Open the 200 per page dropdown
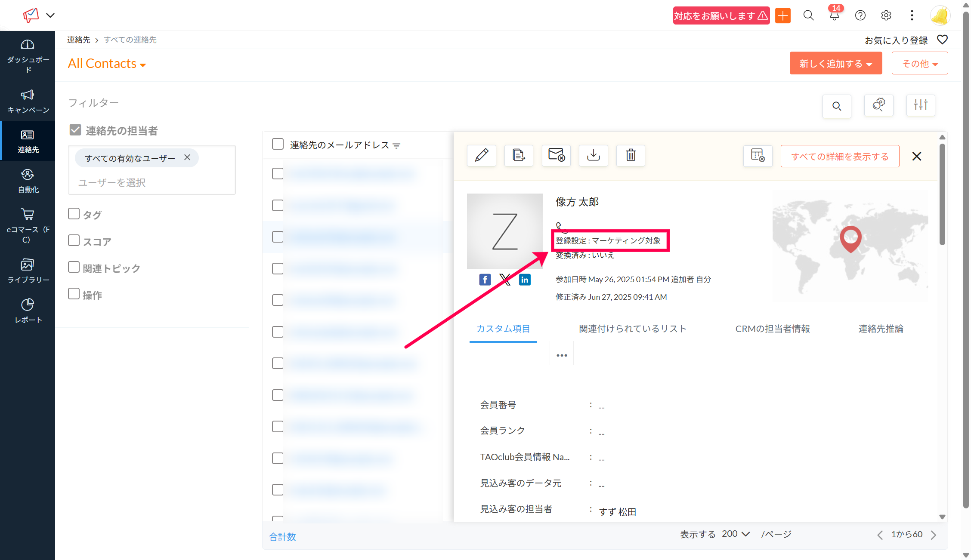The image size is (971, 560). (736, 534)
